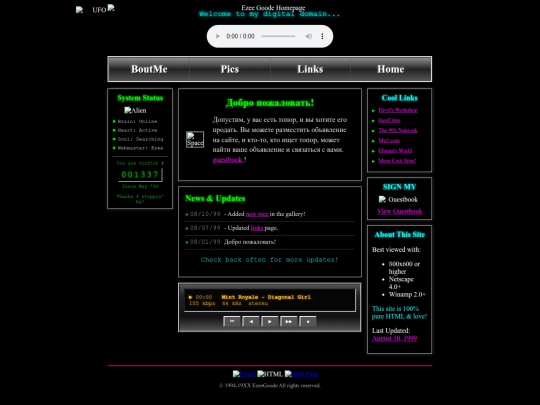Click the Start Page link in the footer
This screenshot has width=540, height=405.
(x=302, y=374)
